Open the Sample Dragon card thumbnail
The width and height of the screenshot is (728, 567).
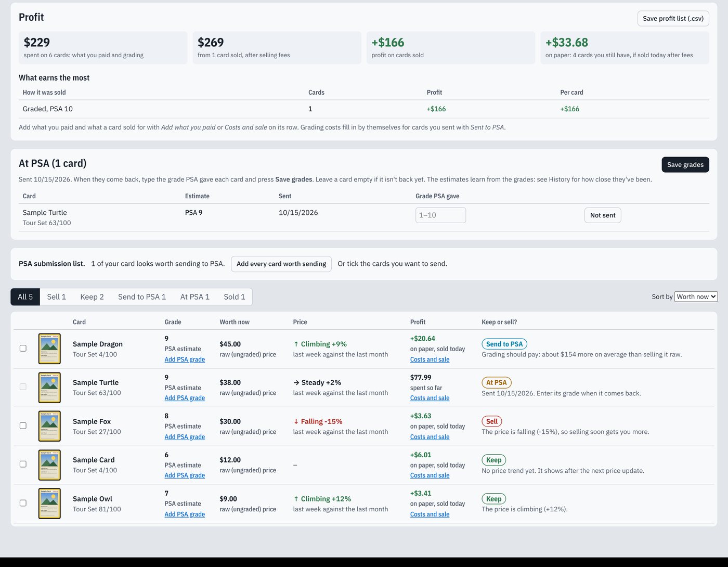pos(49,349)
